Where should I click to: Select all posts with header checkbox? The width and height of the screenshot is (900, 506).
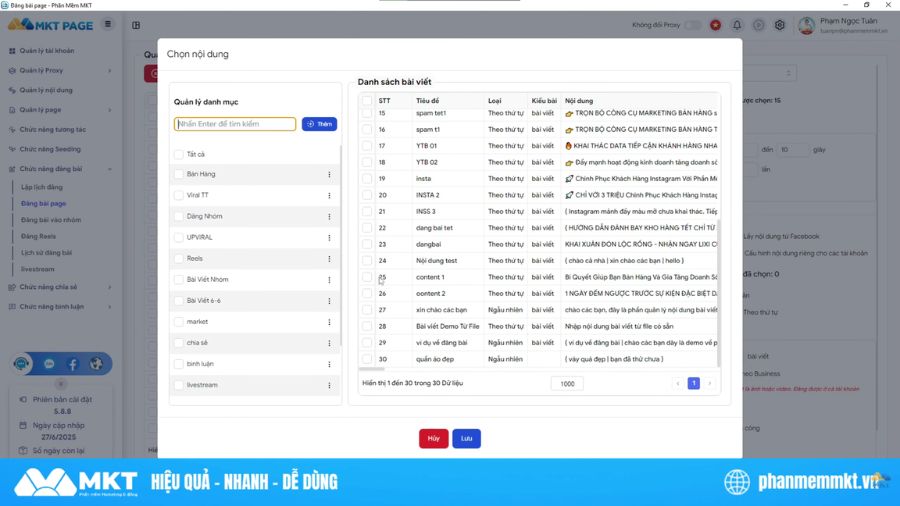click(x=367, y=100)
